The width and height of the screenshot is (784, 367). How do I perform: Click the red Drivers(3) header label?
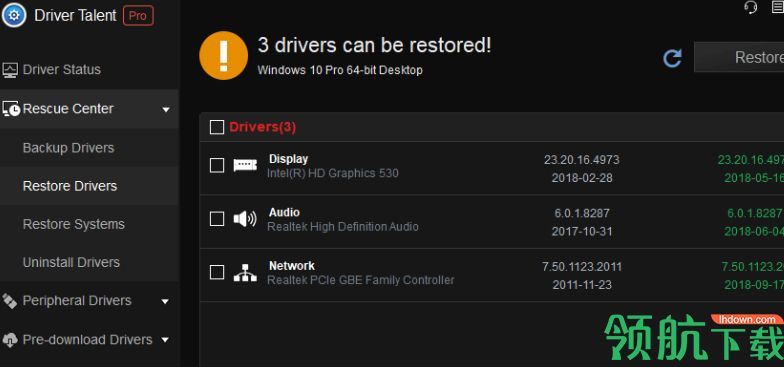(x=262, y=128)
